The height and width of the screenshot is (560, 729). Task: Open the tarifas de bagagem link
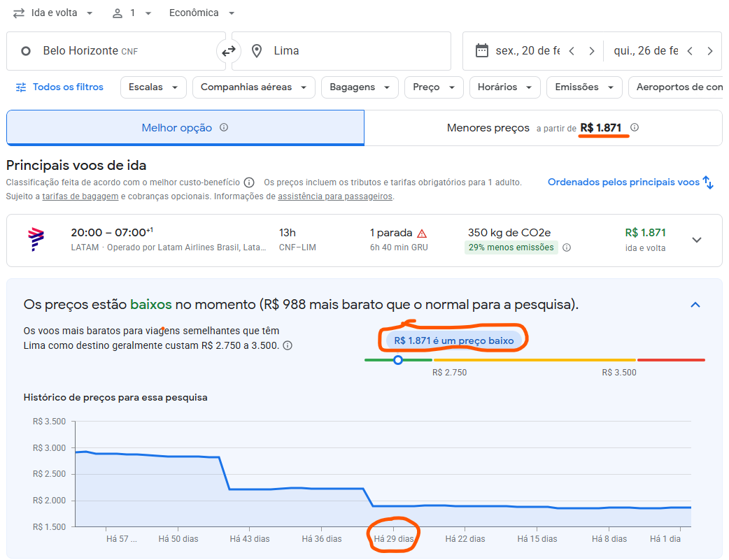pyautogui.click(x=80, y=196)
